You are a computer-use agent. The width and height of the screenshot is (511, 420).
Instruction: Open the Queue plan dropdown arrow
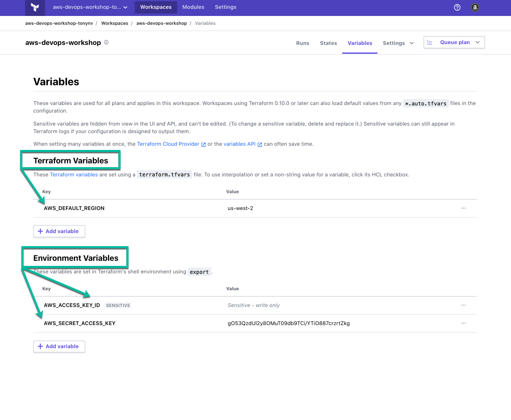point(478,42)
